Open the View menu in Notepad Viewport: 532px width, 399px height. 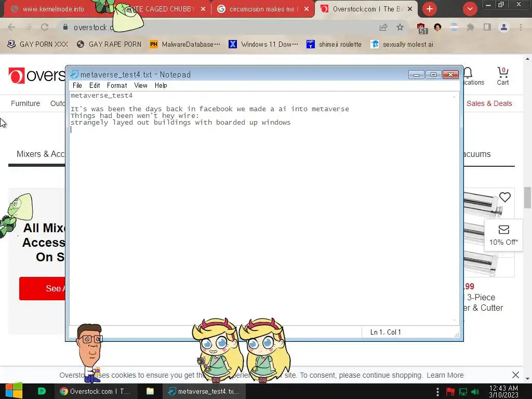(x=140, y=86)
